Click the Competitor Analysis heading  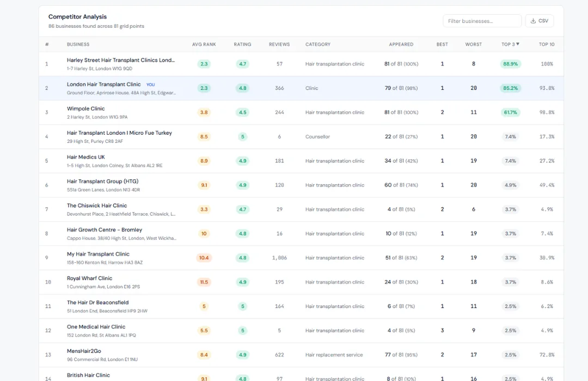[x=77, y=16]
